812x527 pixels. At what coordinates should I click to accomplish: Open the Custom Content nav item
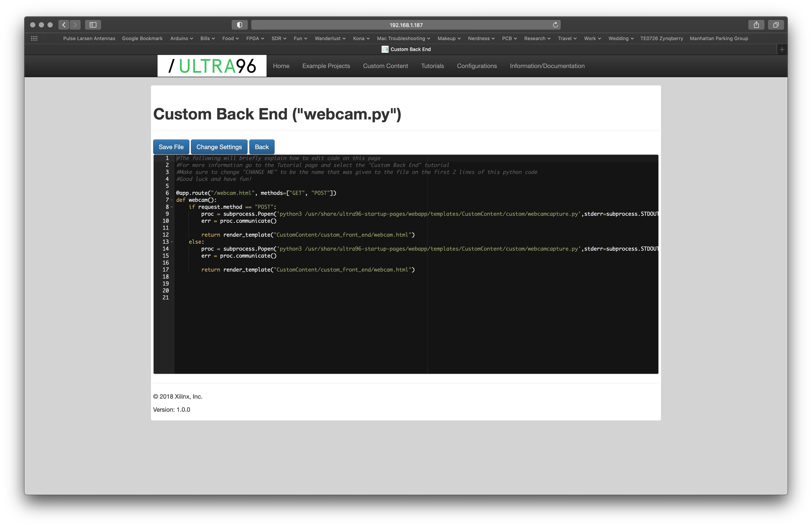(x=386, y=66)
